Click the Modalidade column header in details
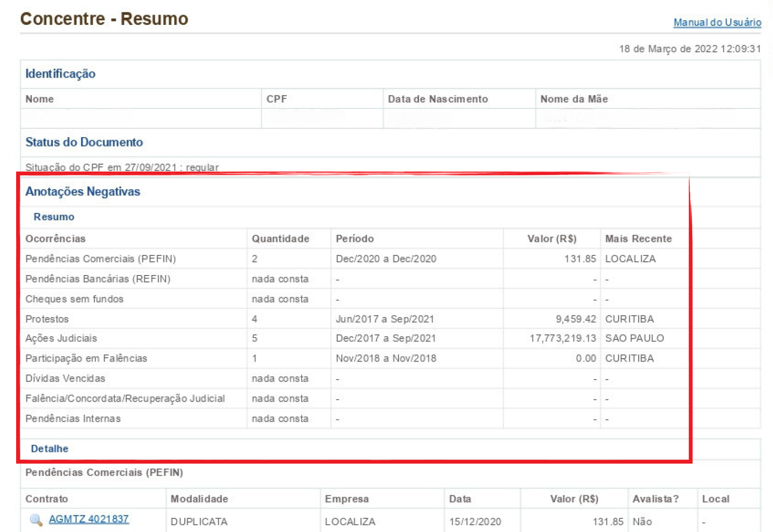 [199, 499]
